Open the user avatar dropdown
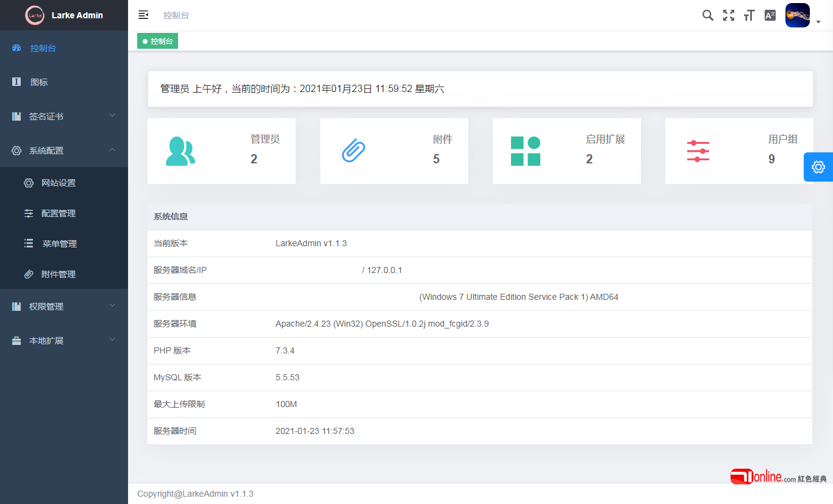833x504 pixels. pos(803,15)
